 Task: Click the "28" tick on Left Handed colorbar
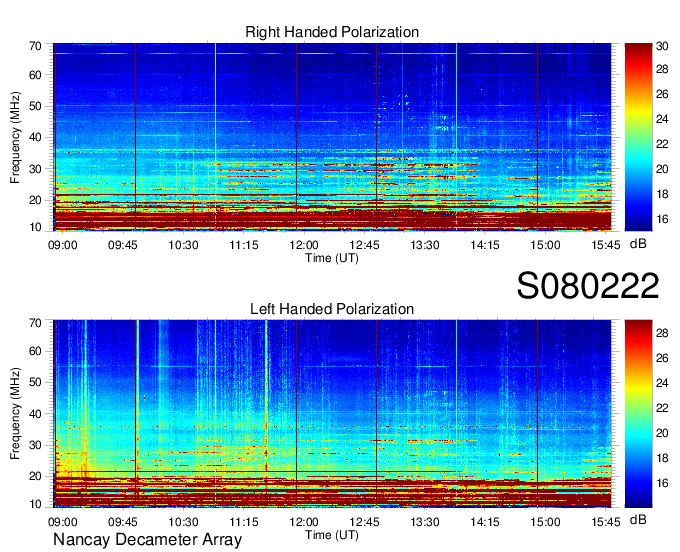coord(662,333)
